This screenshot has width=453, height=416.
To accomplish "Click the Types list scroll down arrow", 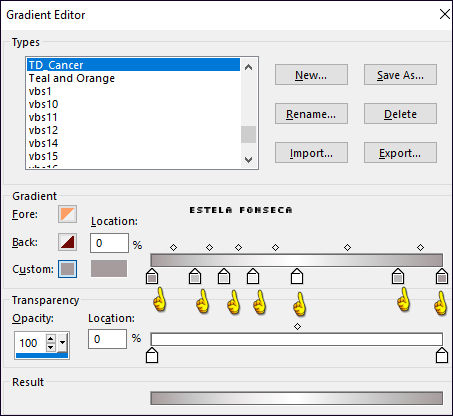I will click(x=248, y=160).
